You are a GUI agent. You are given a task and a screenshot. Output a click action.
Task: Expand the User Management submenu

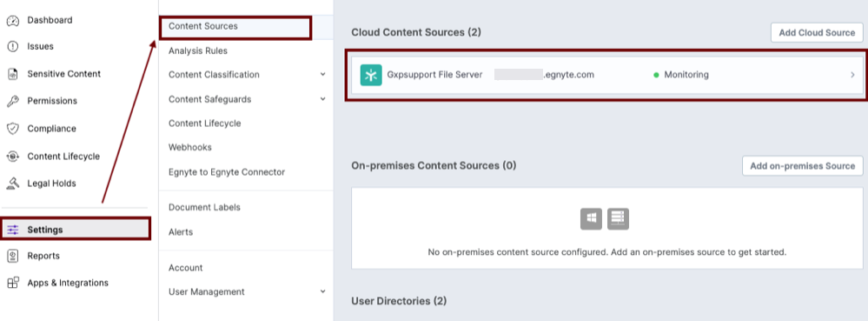click(322, 291)
